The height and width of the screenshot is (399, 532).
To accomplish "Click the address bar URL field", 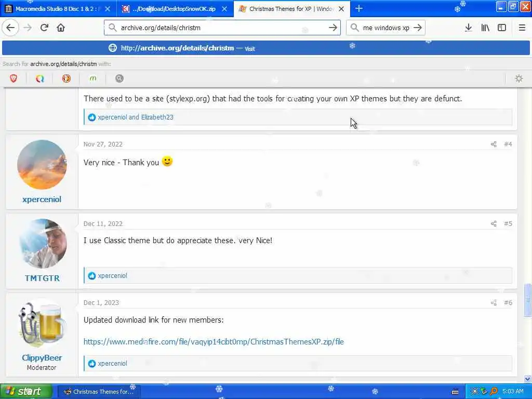I will 222,28.
